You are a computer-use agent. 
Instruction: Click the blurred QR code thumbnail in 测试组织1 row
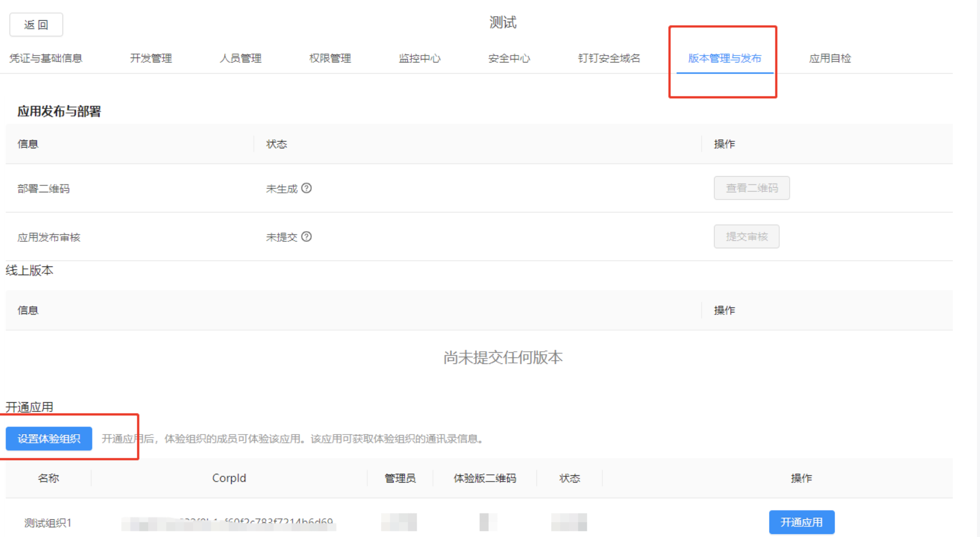(x=488, y=522)
